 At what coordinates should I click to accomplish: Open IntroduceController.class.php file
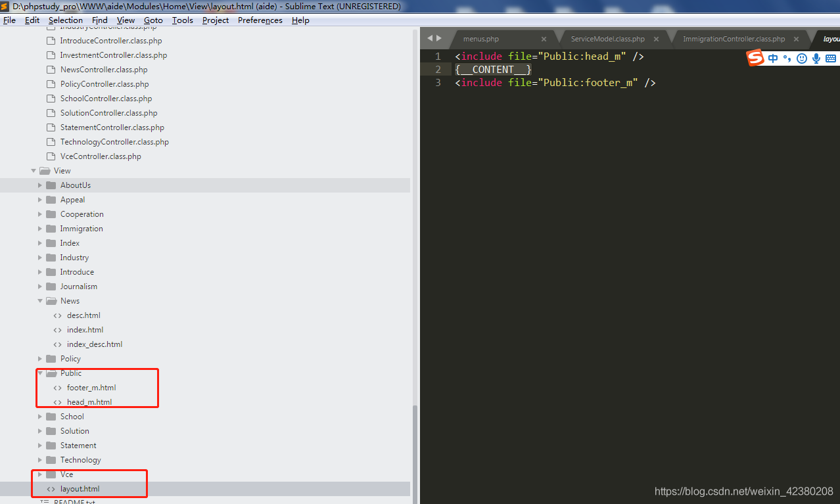tap(110, 41)
